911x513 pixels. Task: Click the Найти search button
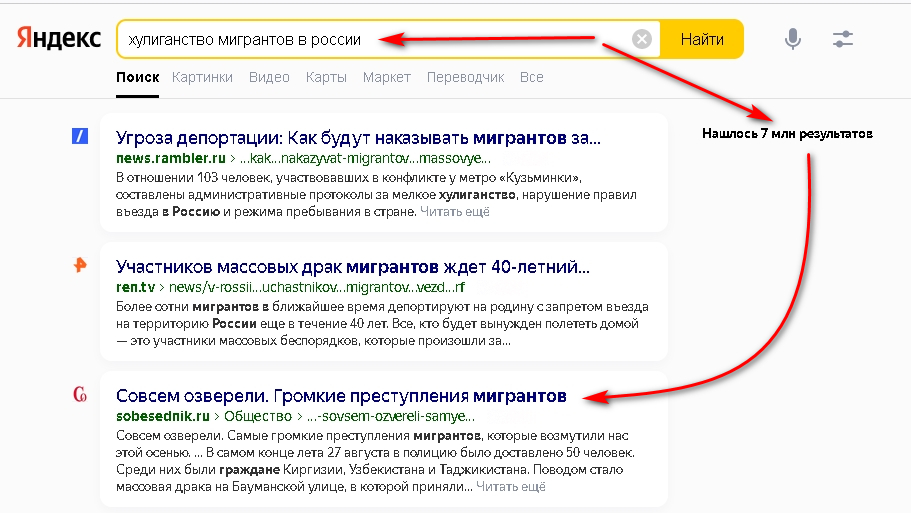coord(702,40)
